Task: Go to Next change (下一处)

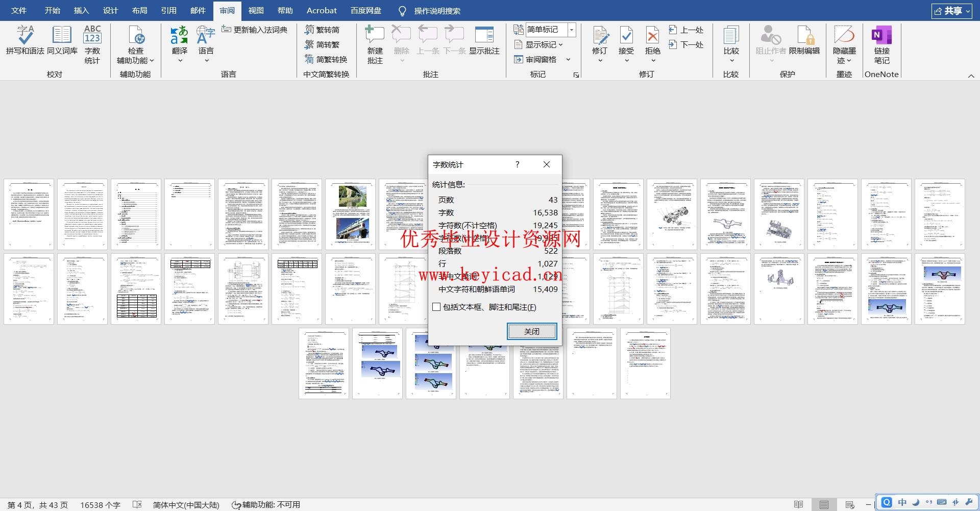Action: pyautogui.click(x=686, y=44)
